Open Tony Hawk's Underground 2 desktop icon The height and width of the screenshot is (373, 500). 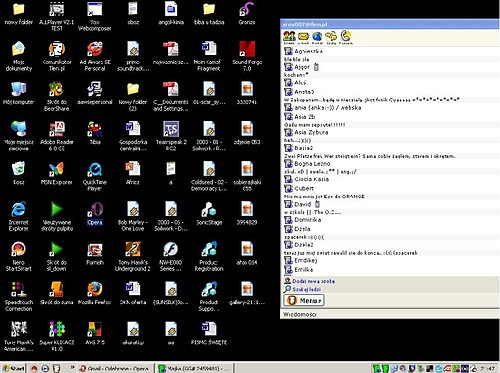click(133, 256)
